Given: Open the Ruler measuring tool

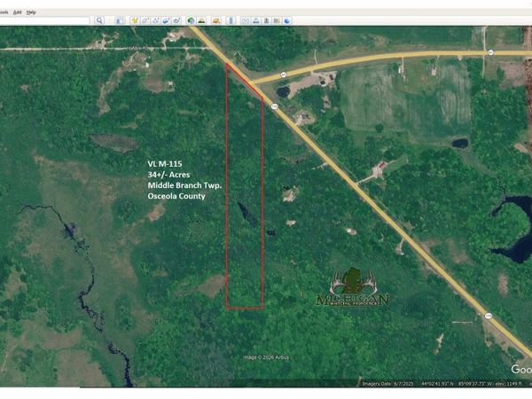Looking at the screenshot, I should point(231,20).
